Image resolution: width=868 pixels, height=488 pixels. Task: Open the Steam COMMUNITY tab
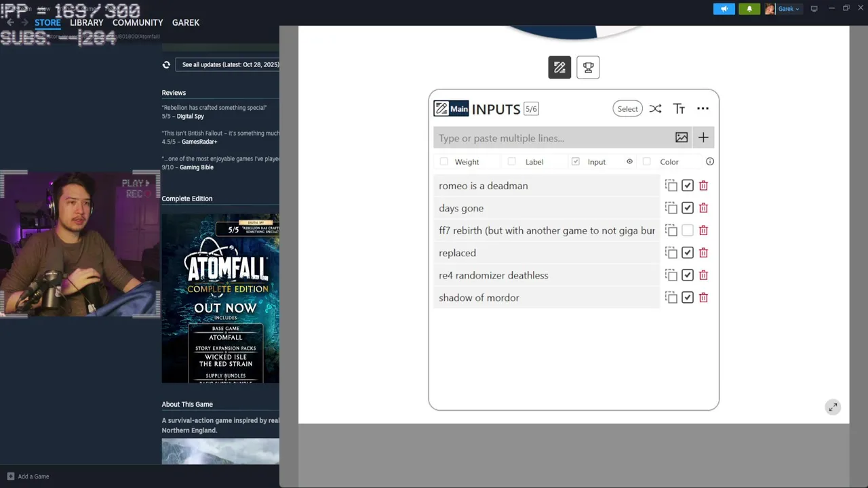coord(138,22)
